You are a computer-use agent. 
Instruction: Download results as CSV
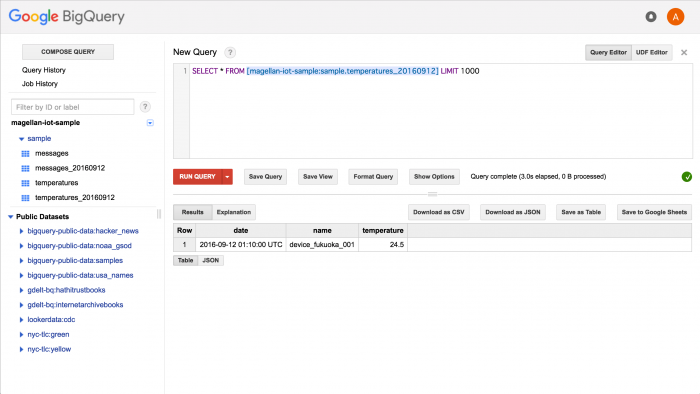click(438, 212)
